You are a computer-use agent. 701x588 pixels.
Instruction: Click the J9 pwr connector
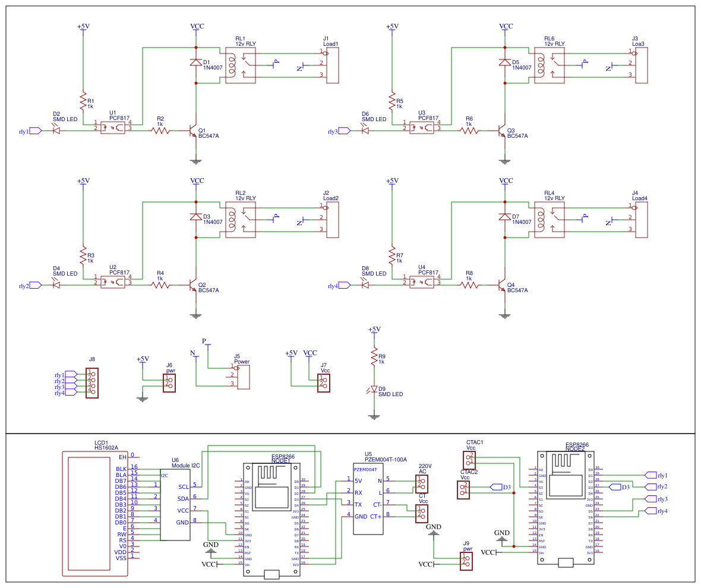pos(467,561)
